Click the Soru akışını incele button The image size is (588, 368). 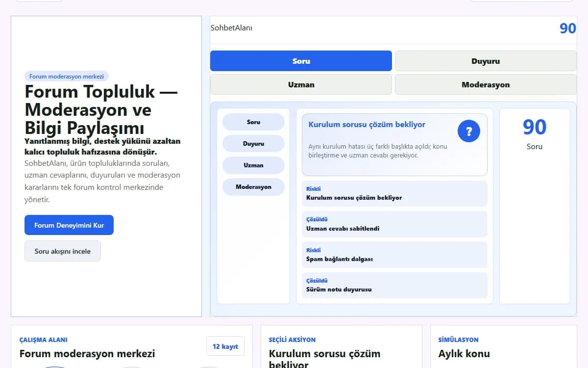[63, 251]
